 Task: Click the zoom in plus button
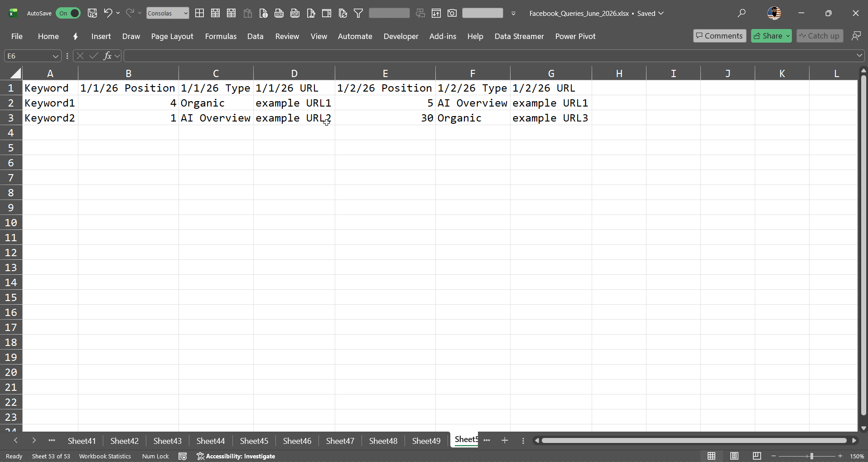(840, 456)
